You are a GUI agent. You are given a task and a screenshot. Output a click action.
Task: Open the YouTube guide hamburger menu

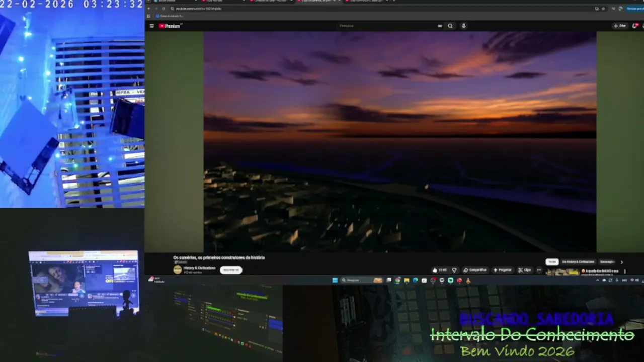[152, 26]
